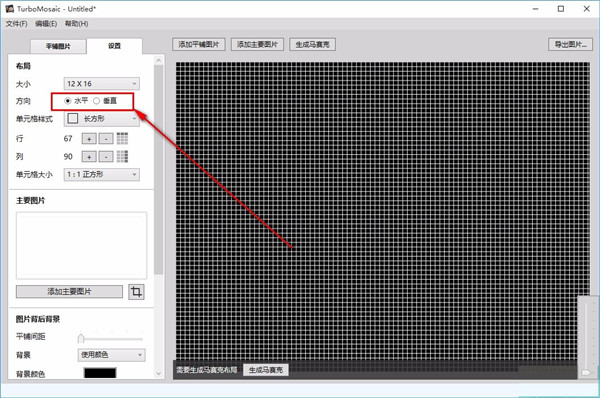The height and width of the screenshot is (398, 600).
Task: Open the 文件(F) menu
Action: [x=16, y=24]
